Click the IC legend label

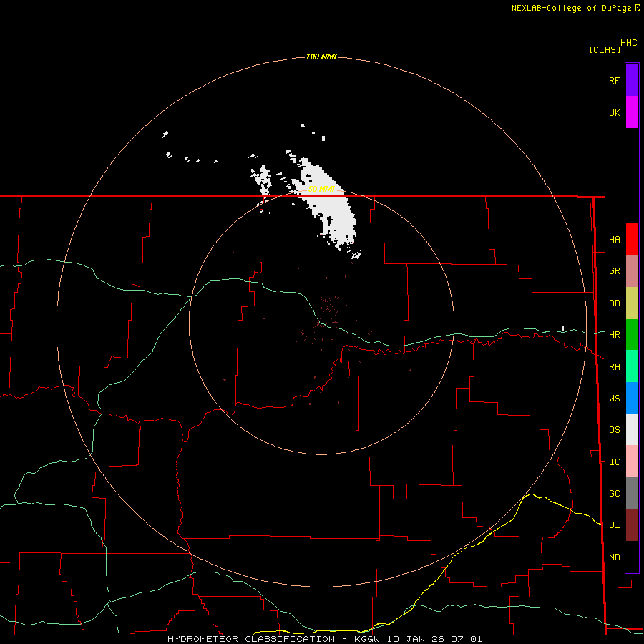click(x=614, y=462)
